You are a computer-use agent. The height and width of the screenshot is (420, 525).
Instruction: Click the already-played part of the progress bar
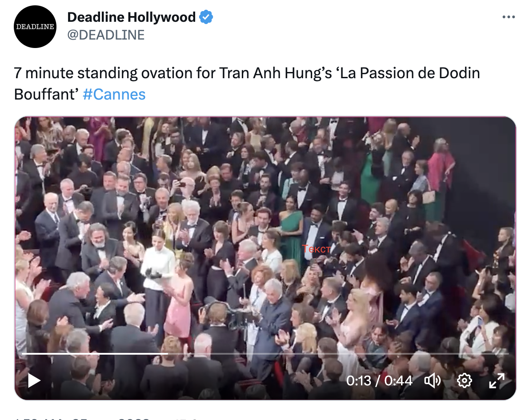[95, 353]
